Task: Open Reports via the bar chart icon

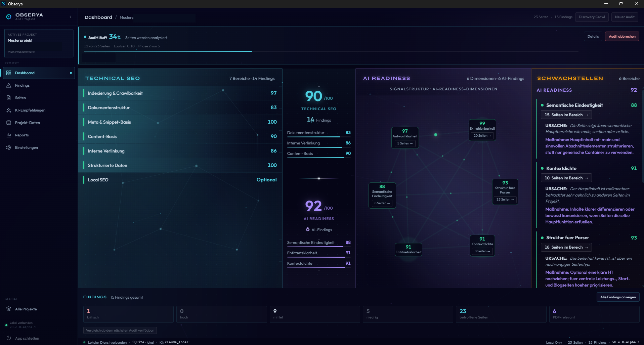Action: click(9, 135)
